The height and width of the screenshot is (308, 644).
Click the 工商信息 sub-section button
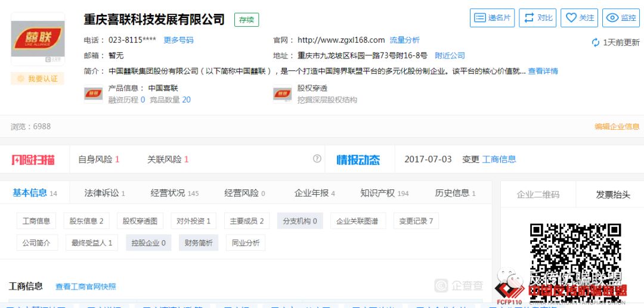36,221
